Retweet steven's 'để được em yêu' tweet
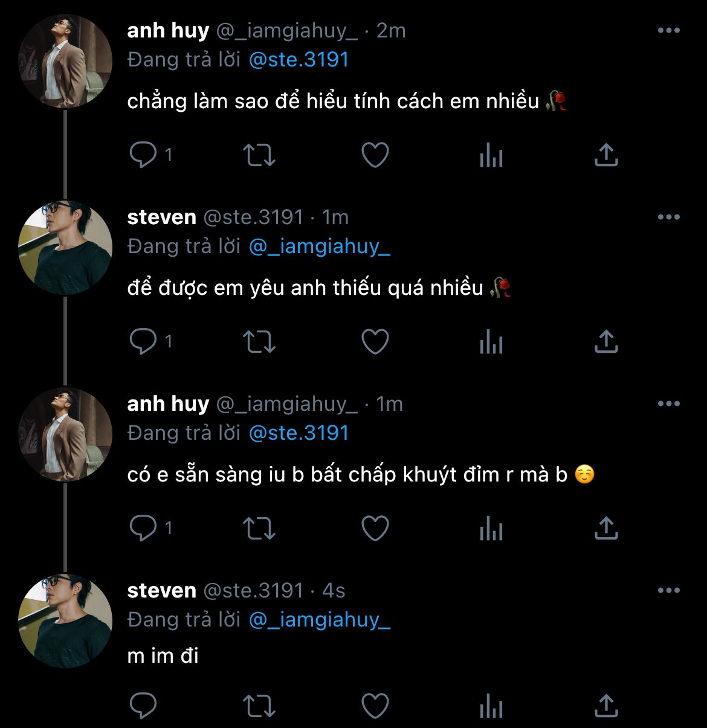 coord(259,342)
